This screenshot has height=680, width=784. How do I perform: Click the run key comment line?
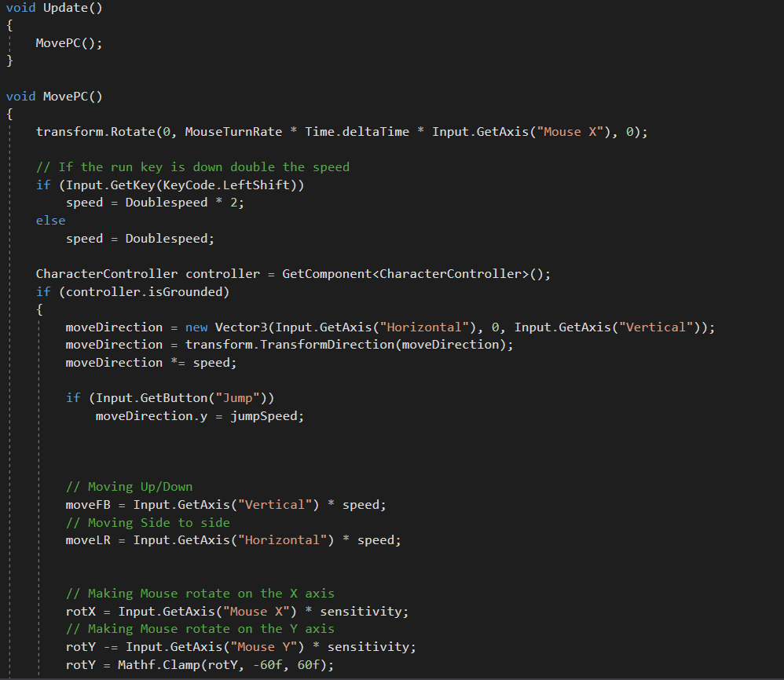[x=192, y=166]
